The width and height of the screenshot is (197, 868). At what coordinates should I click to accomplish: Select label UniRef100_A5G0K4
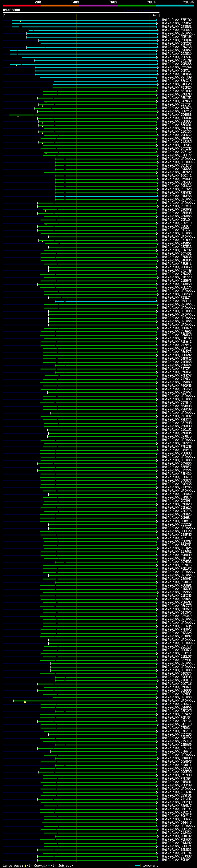(x=177, y=365)
